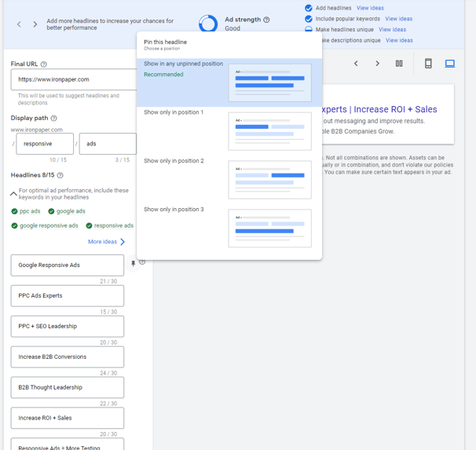Viewport: 476px width, 450px height.
Task: Click the position 3 layout thumbnail
Action: click(270, 229)
